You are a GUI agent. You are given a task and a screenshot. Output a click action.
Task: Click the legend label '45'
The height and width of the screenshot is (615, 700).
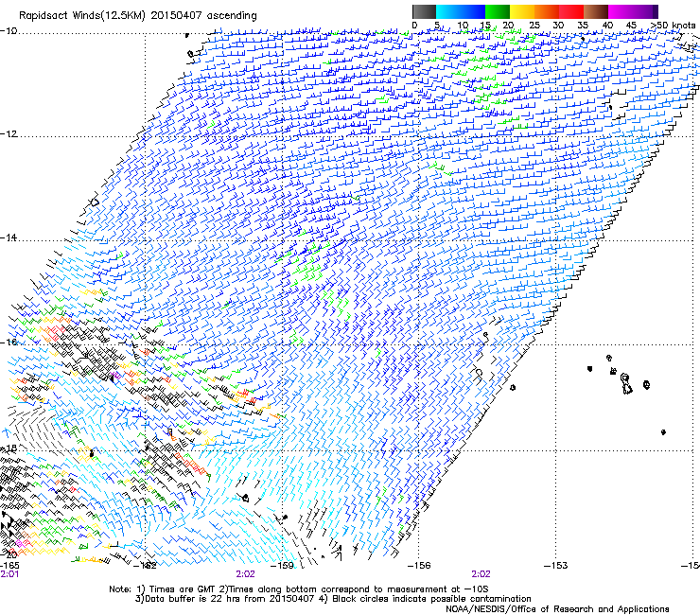tap(631, 26)
